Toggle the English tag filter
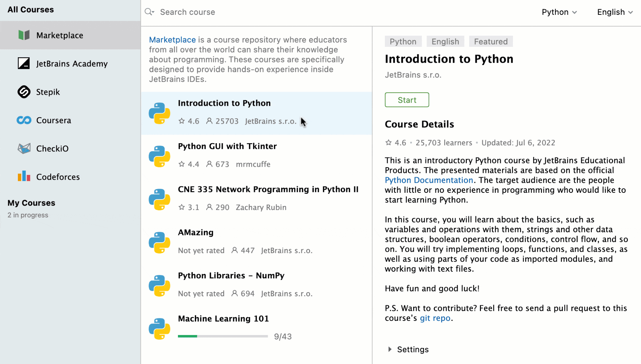Viewport: 641px width, 364px height. [445, 41]
